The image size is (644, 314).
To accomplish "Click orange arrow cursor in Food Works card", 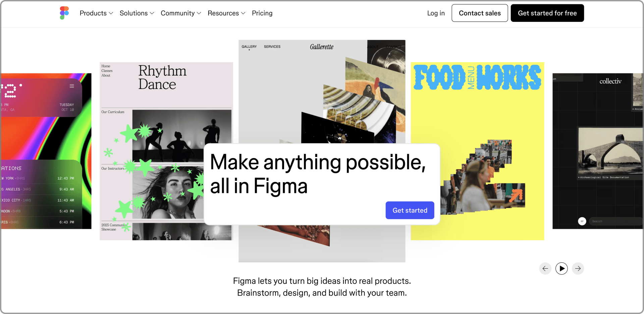I will [x=516, y=195].
